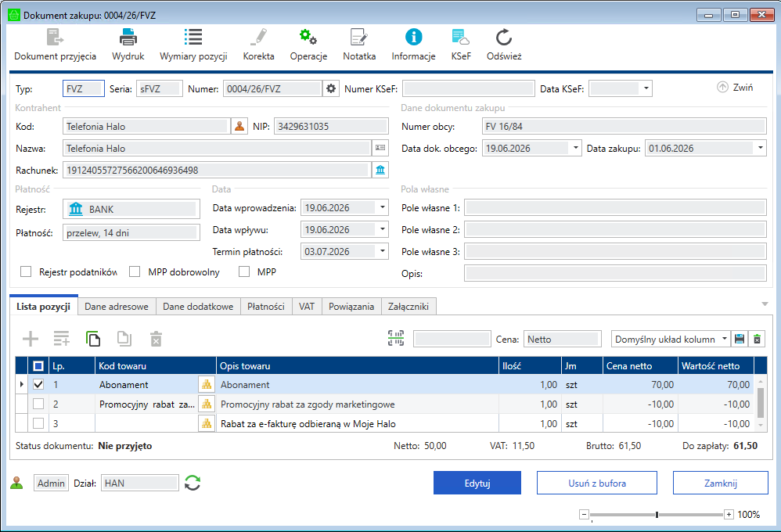
Task: Show document Informacje
Action: [x=413, y=45]
